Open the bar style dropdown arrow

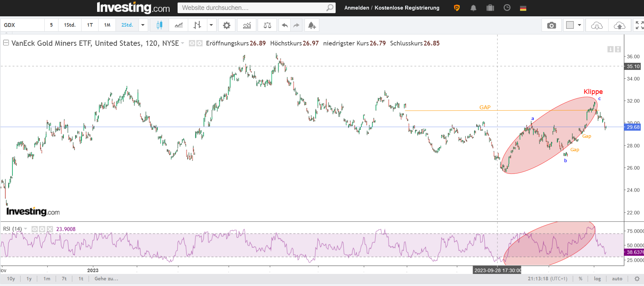point(211,25)
